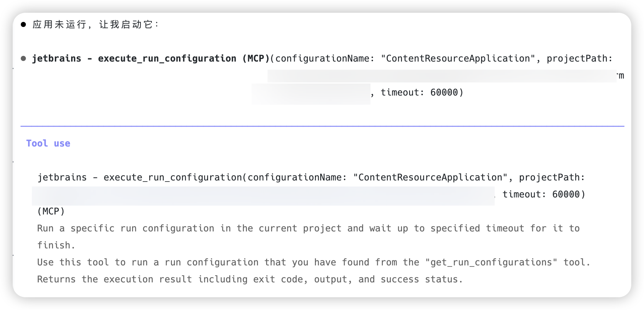Screen dimensions: 644x310
Task: Click the bold "(MCP)" label in the top line
Action: click(x=256, y=58)
